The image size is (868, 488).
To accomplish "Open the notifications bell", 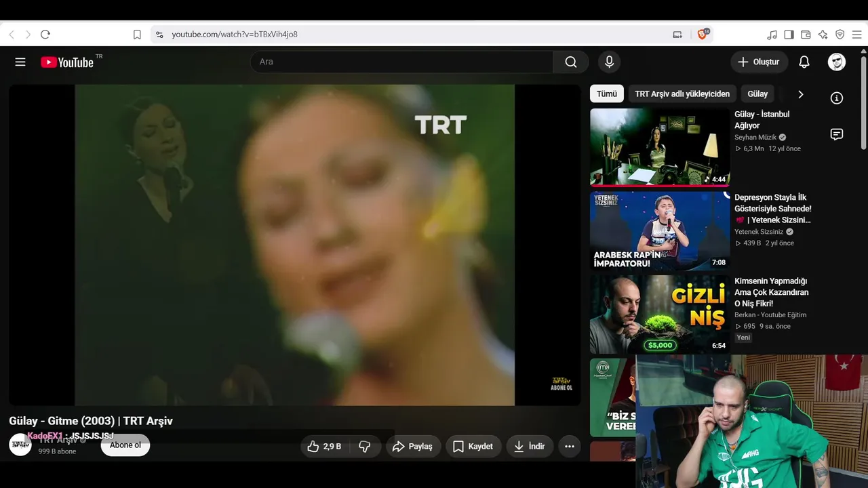I will click(804, 62).
